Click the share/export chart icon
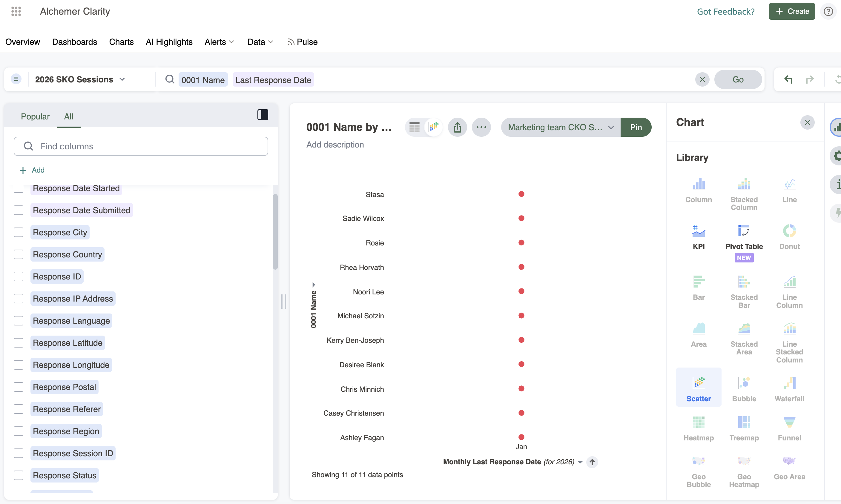Viewport: 841px width, 504px height. pyautogui.click(x=457, y=127)
